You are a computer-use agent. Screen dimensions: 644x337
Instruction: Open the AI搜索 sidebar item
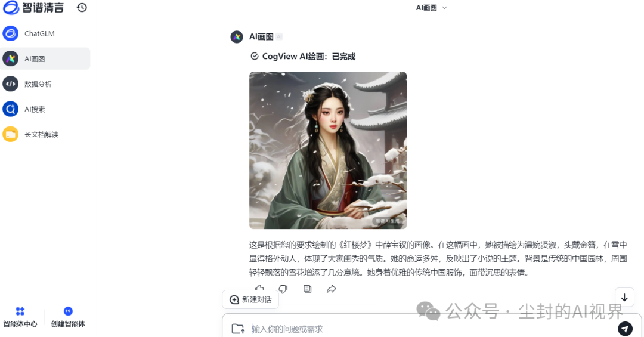tap(45, 109)
